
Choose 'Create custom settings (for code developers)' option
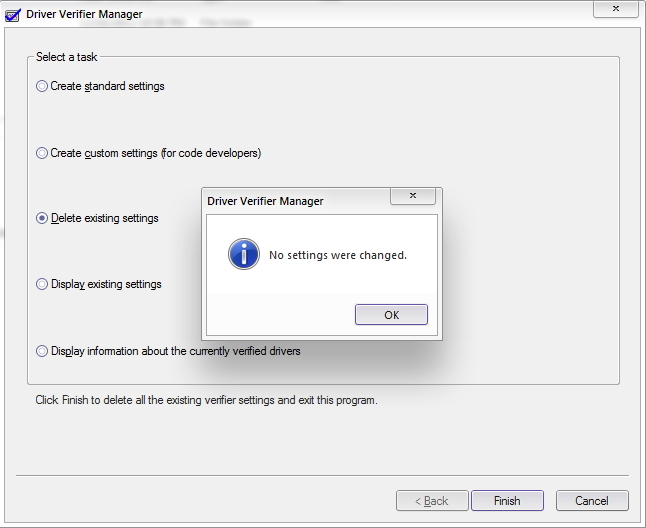point(42,153)
